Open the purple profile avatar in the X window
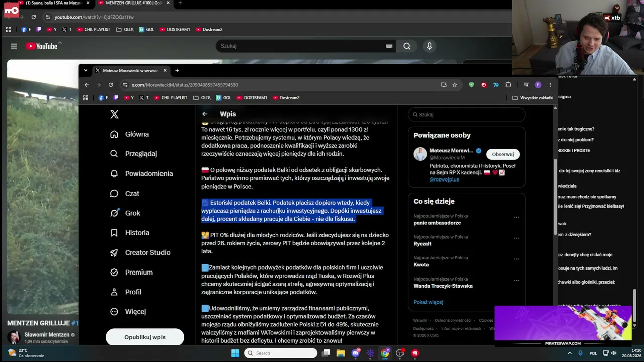The height and width of the screenshot is (362, 644). 538,85
